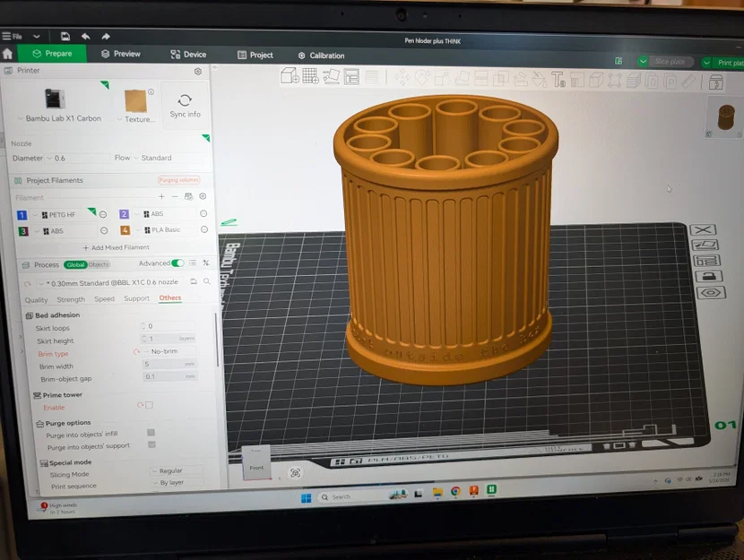Select the Cut tool
The height and width of the screenshot is (560, 744).
[x=480, y=79]
